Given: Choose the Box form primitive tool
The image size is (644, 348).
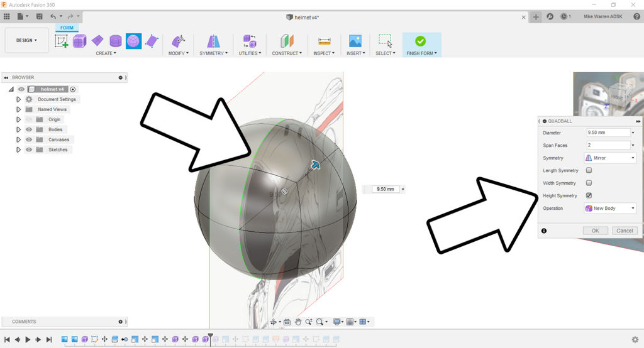Looking at the screenshot, I should [x=80, y=41].
